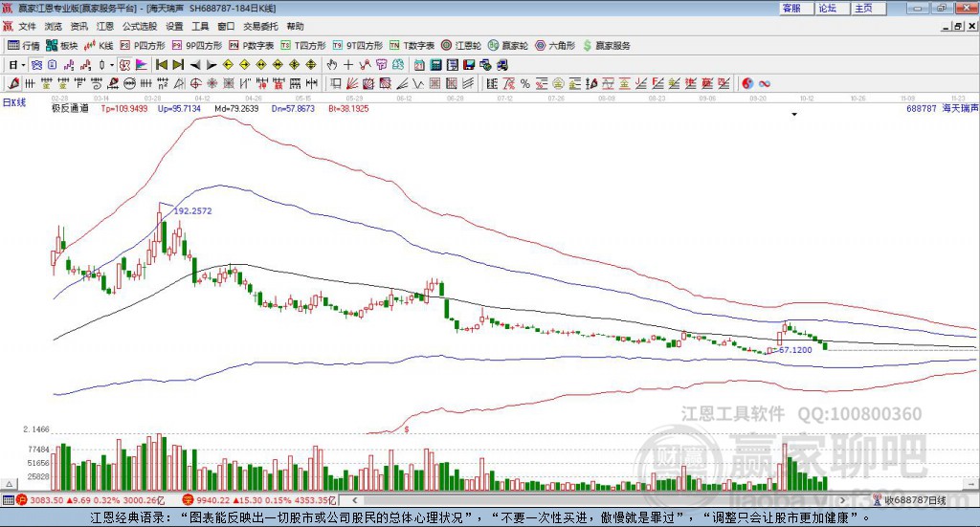
Task: Open the 板块 sectors view
Action: coord(62,46)
